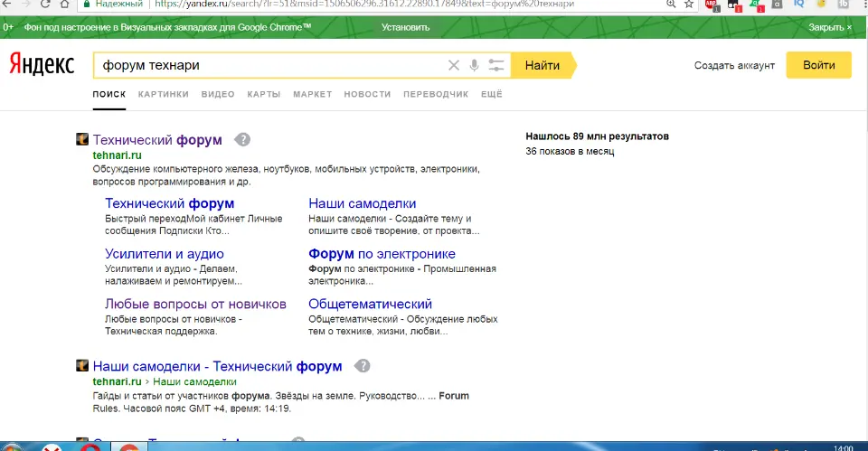Open the tehnari.ru URL under first result
868x451 pixels.
pyautogui.click(x=118, y=155)
